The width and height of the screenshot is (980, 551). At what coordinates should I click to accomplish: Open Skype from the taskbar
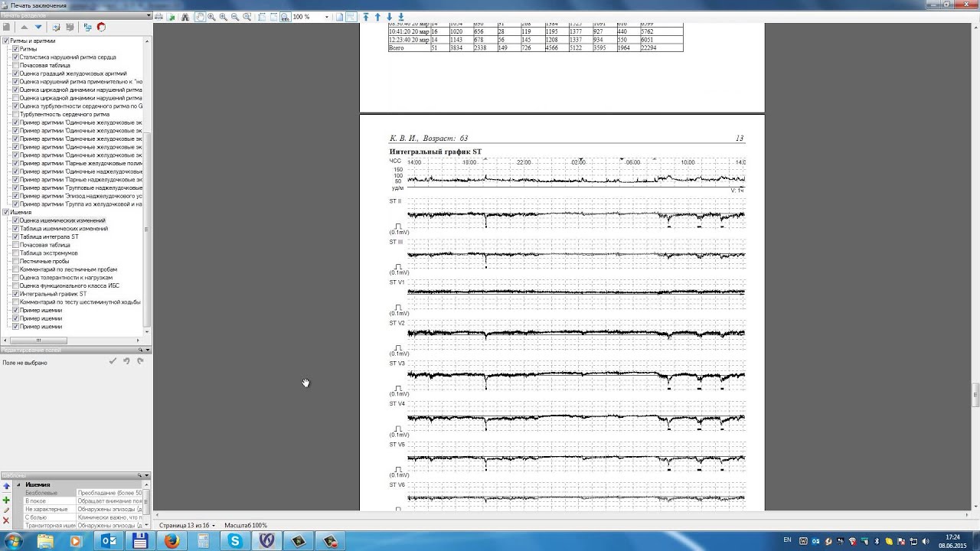click(x=235, y=541)
